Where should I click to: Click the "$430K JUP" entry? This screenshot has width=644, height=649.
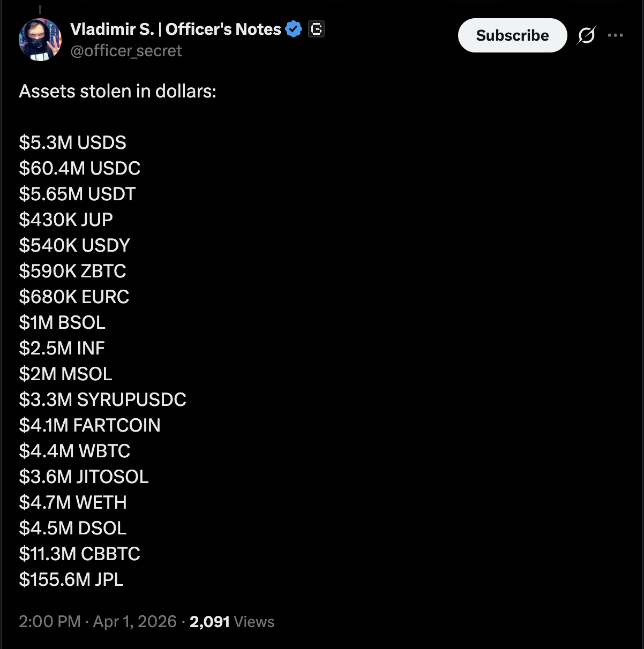click(65, 220)
